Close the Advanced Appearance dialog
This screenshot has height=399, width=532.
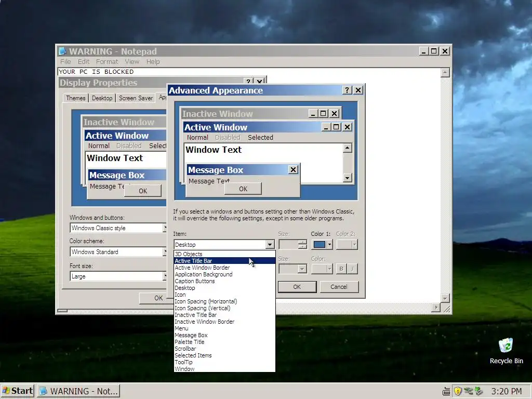(358, 90)
